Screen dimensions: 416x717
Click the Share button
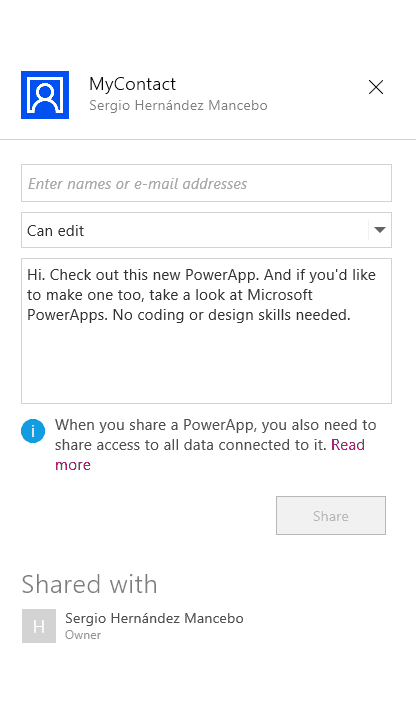(331, 515)
